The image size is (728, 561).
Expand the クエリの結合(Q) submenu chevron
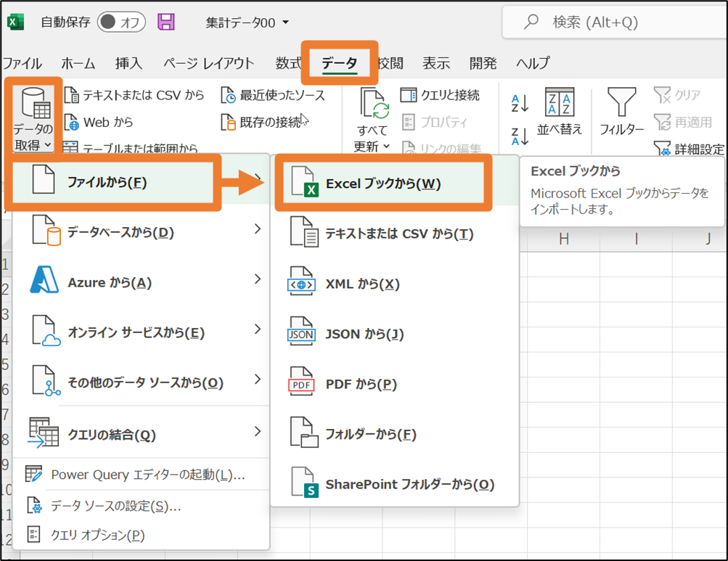click(x=258, y=431)
